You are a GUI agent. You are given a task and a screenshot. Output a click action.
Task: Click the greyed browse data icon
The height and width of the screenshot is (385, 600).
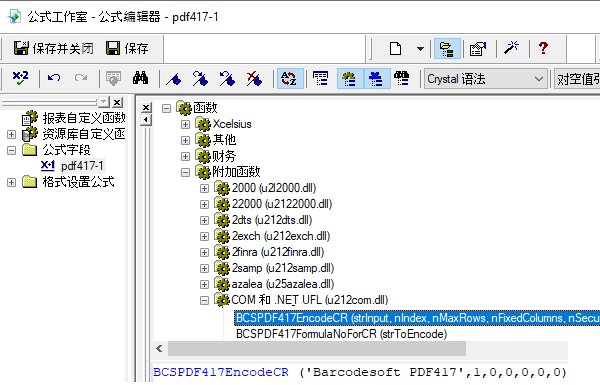(113, 78)
